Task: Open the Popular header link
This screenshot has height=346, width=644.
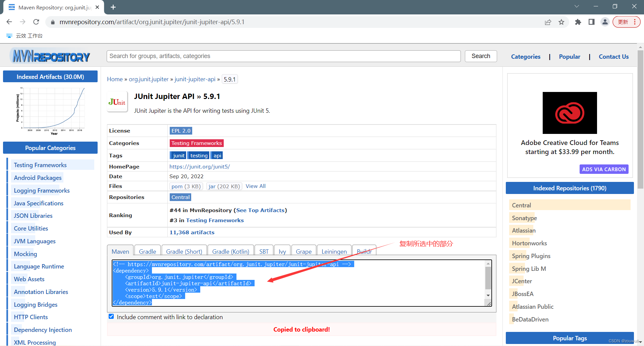Action: [569, 57]
